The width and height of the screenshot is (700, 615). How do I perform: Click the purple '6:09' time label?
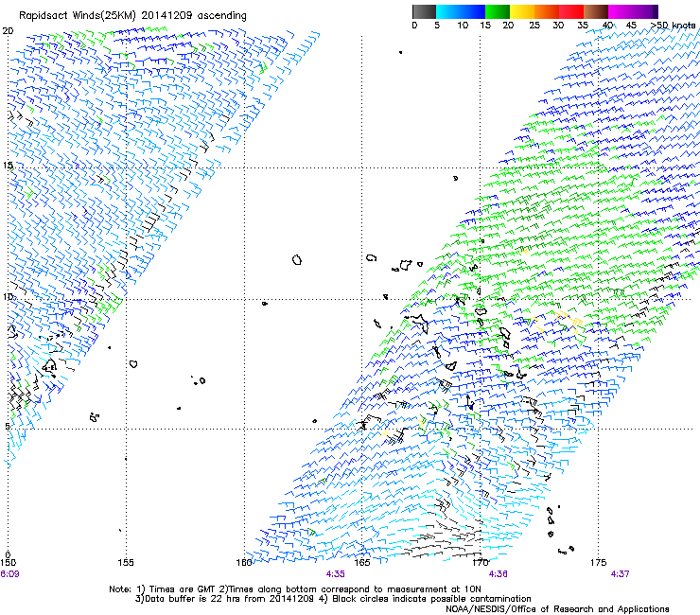pos(9,574)
